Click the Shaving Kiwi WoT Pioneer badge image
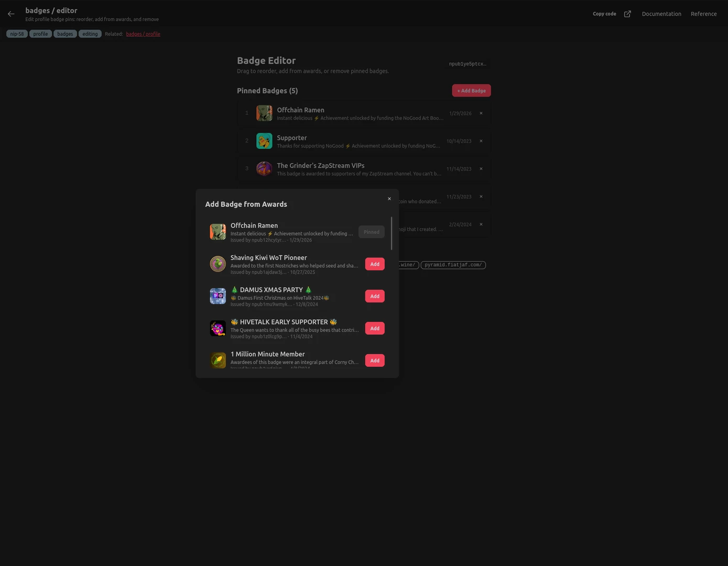 pos(218,264)
